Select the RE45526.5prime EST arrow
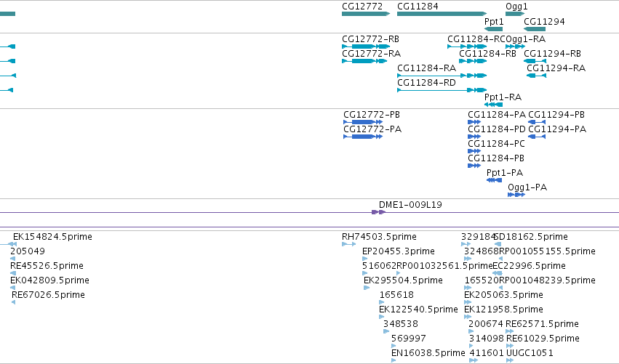Viewport: 619px width, 364px height. coord(13,273)
